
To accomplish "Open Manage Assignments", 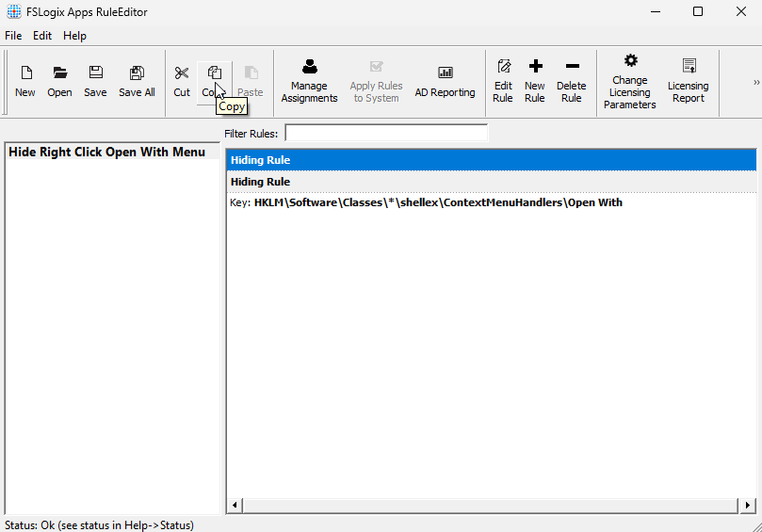I will 309,82.
